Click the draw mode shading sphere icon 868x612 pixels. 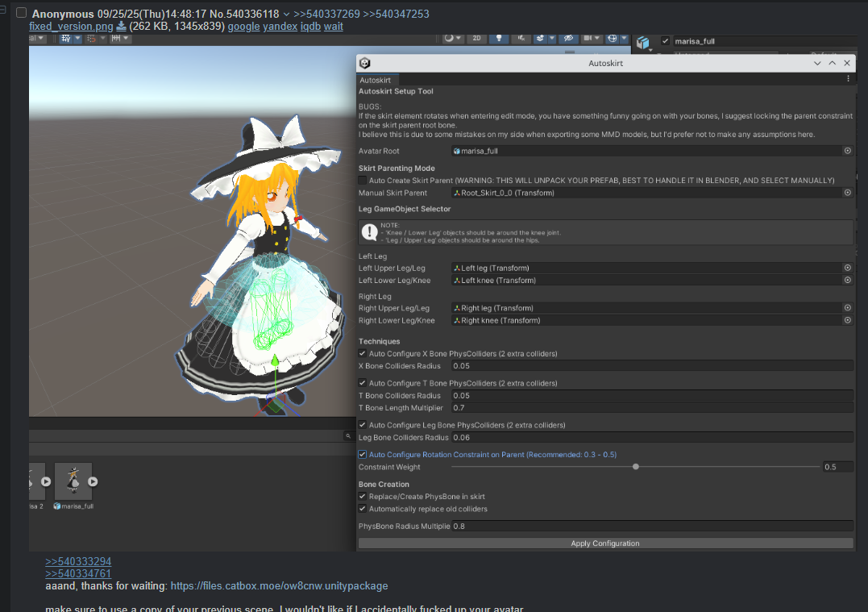click(449, 38)
